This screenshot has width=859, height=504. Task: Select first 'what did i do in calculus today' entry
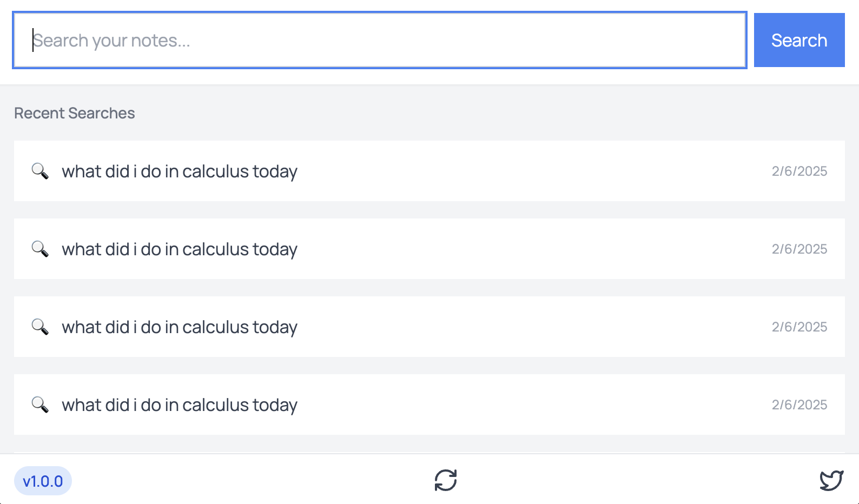point(180,171)
